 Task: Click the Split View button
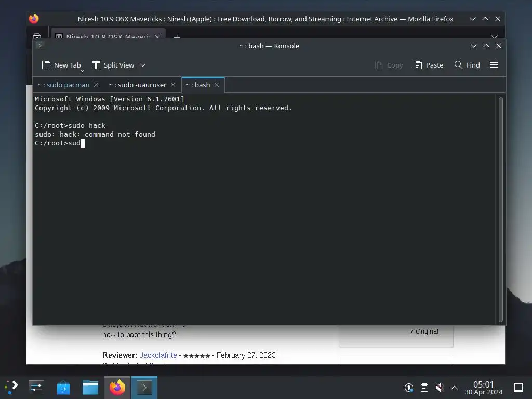coord(113,65)
